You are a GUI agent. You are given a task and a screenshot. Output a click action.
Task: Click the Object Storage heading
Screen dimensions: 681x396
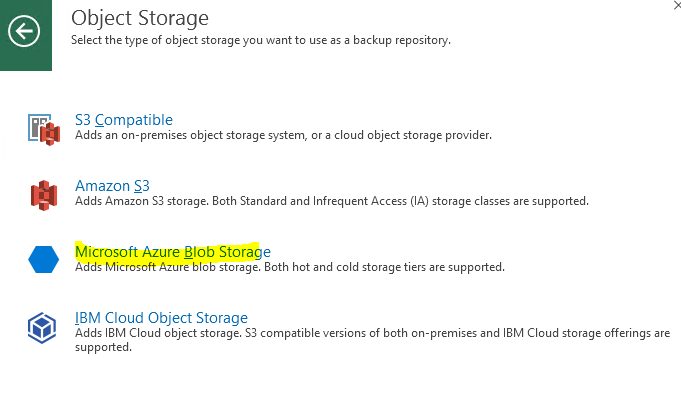pyautogui.click(x=140, y=18)
